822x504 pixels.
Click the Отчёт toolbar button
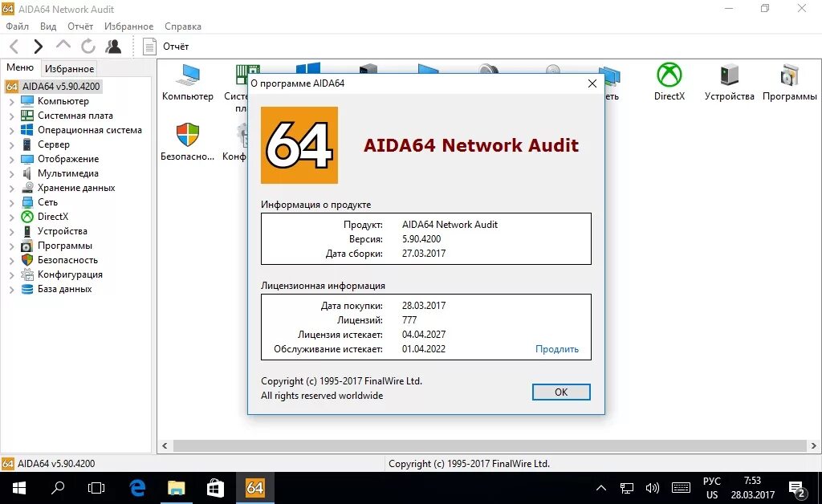point(165,47)
